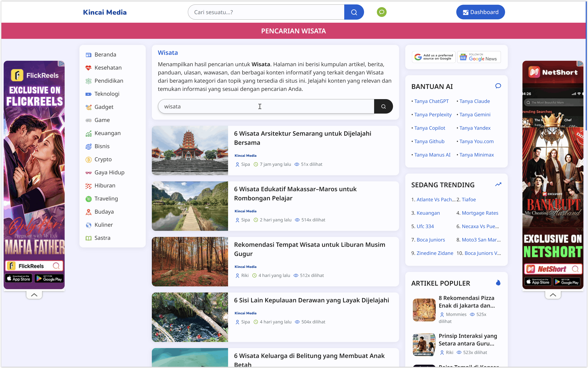Click the flame icon in Artikel Populer
The image size is (588, 368).
pos(498,283)
